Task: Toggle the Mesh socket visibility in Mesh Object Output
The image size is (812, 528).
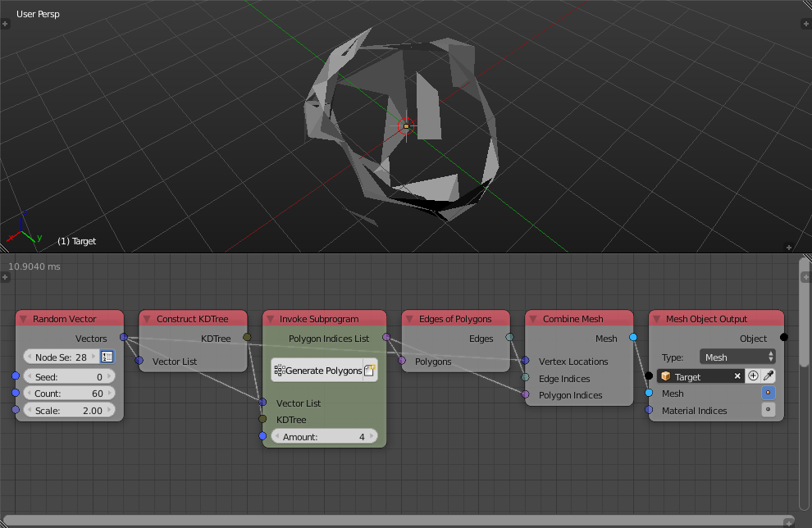Action: point(768,393)
